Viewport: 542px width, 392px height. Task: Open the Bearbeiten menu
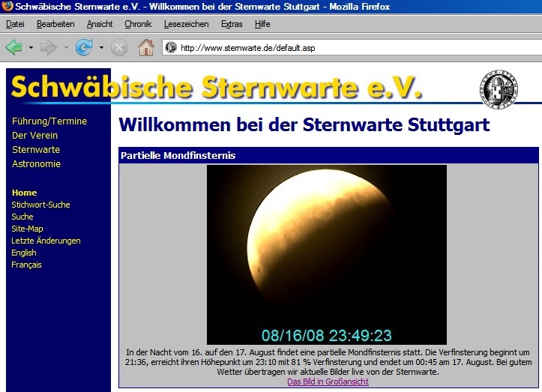click(55, 24)
